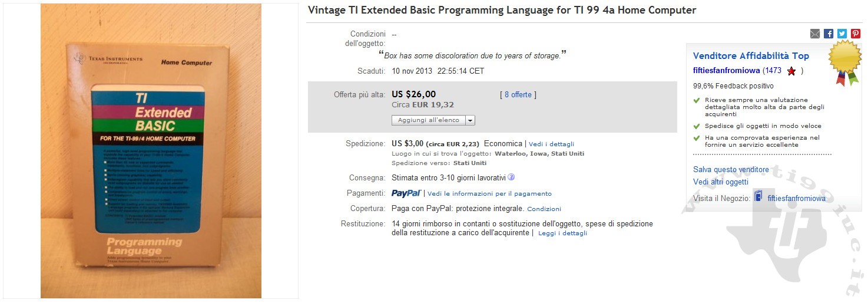Open the PayPal protection Condizioni link
The width and height of the screenshot is (868, 303).
pyautogui.click(x=544, y=209)
